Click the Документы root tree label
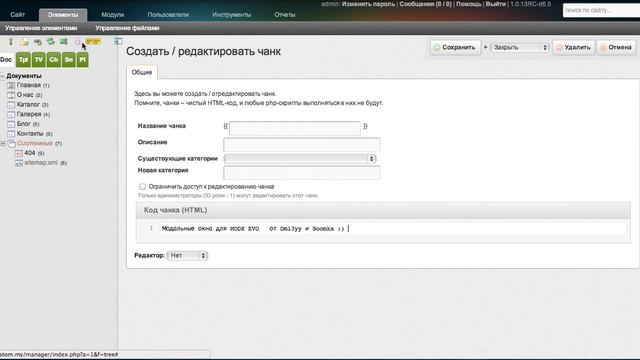The image size is (640, 360). click(x=24, y=76)
